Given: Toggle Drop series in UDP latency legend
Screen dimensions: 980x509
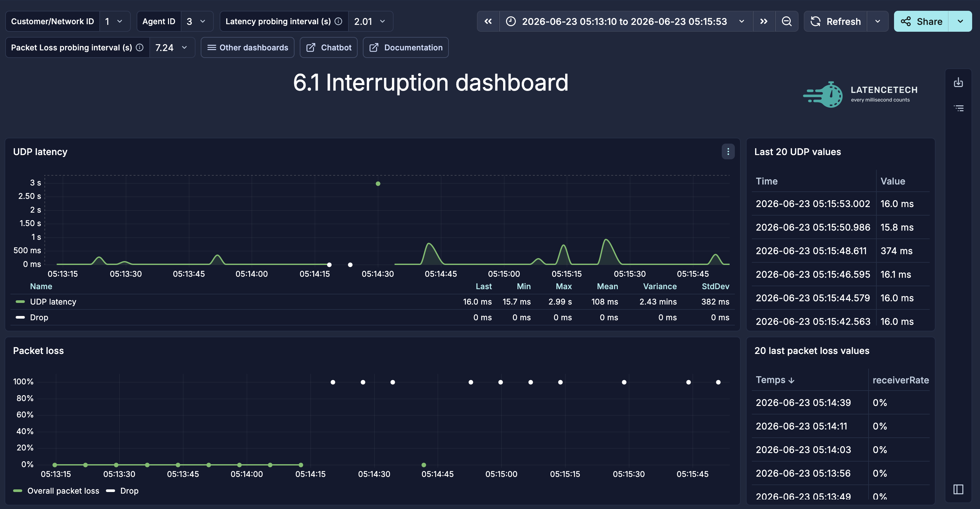Looking at the screenshot, I should point(39,317).
